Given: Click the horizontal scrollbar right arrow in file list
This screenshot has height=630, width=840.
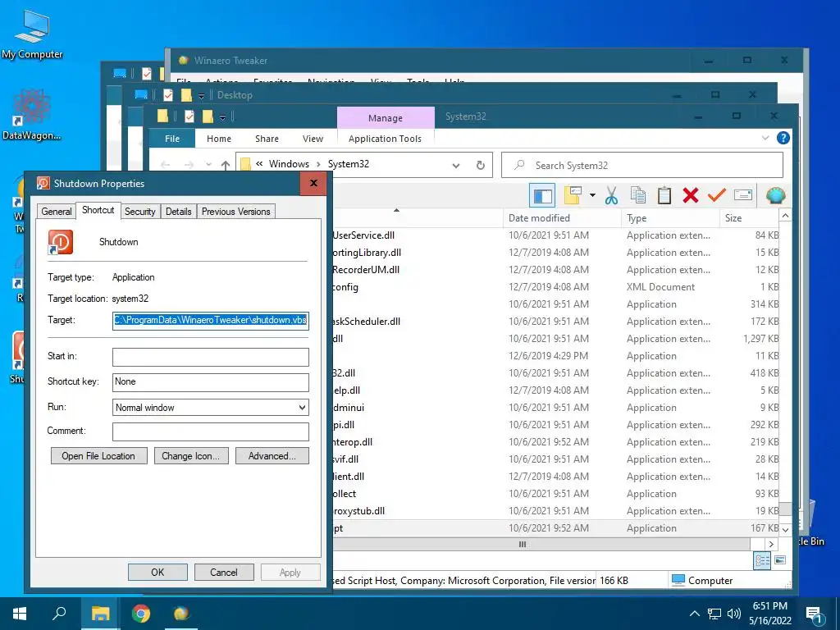Looking at the screenshot, I should [x=771, y=545].
